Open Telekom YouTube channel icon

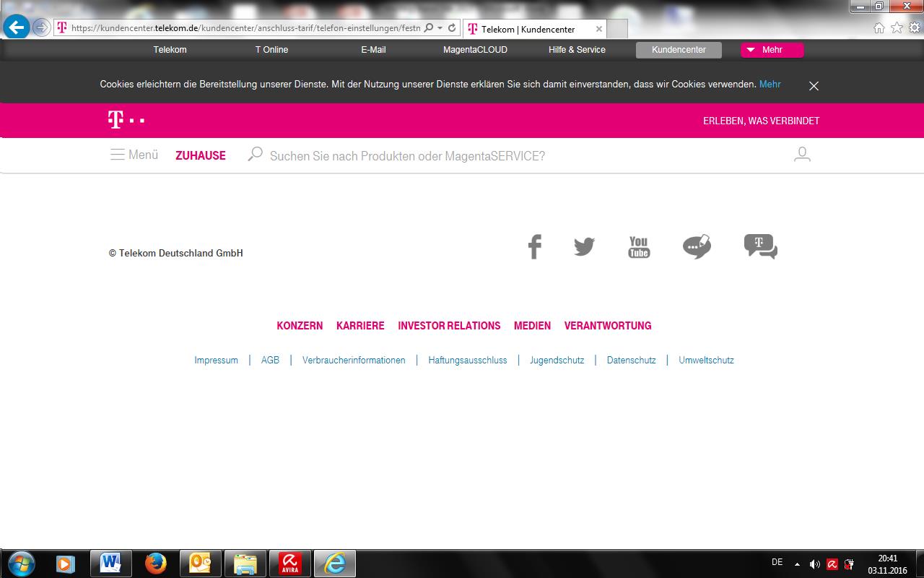[x=639, y=246]
